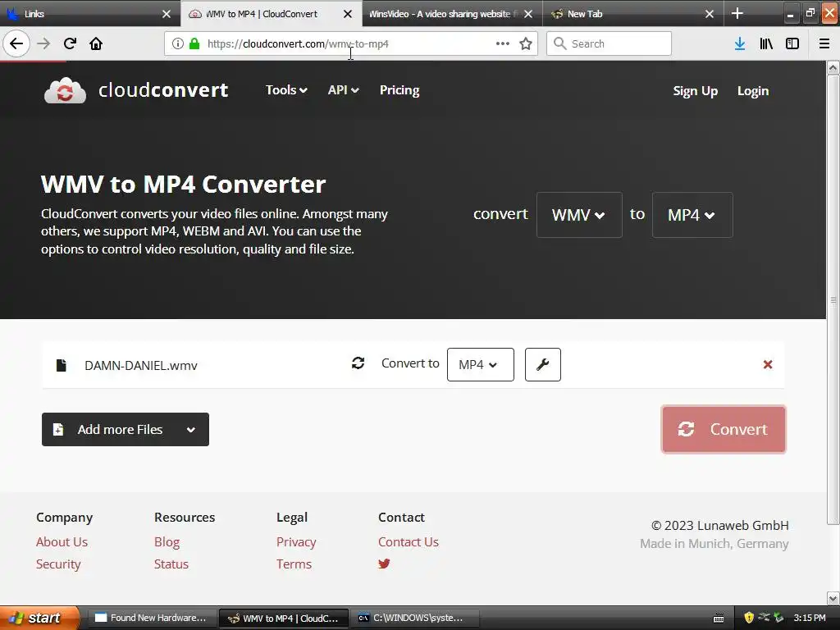Open the Twitter bird icon link
Screen dimensions: 840x630
384,564
